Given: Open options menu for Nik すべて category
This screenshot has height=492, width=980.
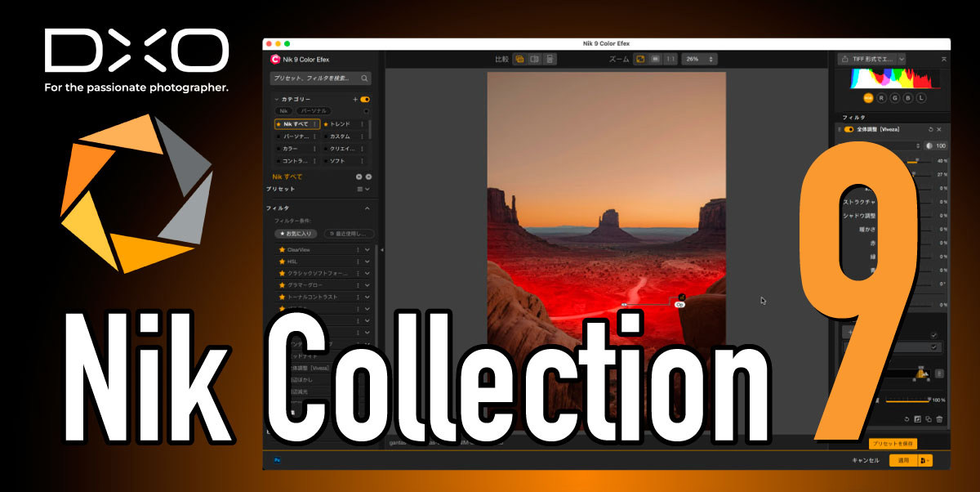Looking at the screenshot, I should pyautogui.click(x=315, y=124).
